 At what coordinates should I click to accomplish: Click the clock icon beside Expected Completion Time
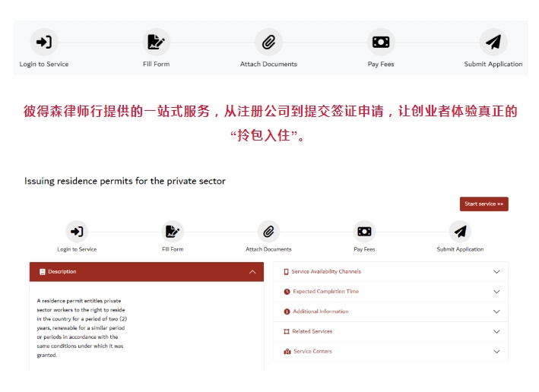tap(287, 292)
